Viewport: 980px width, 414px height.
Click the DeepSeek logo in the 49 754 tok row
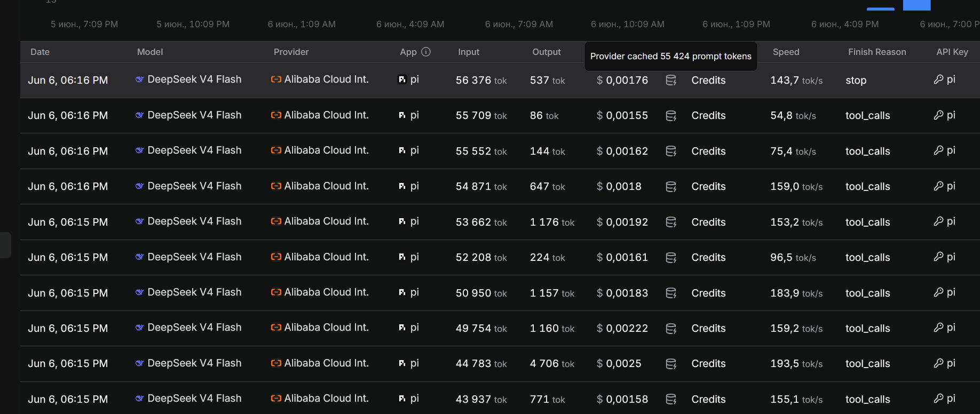click(x=139, y=328)
